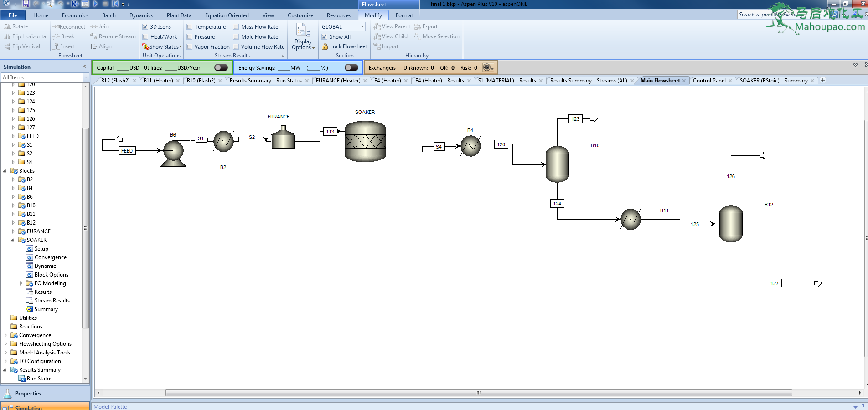Expand the Convergence tree node
The image size is (868, 410).
tap(5, 335)
